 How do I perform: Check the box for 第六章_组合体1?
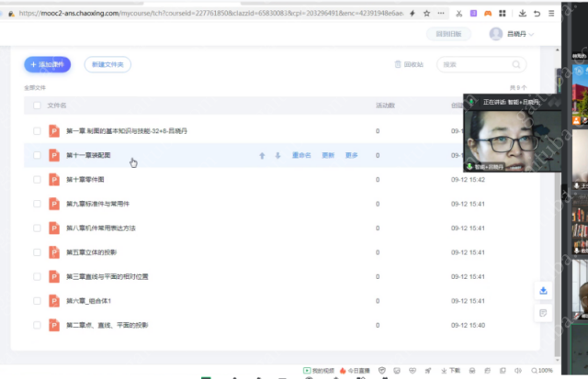37,301
